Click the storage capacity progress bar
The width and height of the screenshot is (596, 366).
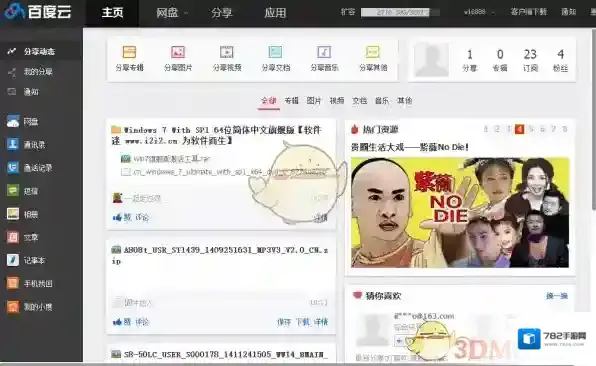[400, 13]
